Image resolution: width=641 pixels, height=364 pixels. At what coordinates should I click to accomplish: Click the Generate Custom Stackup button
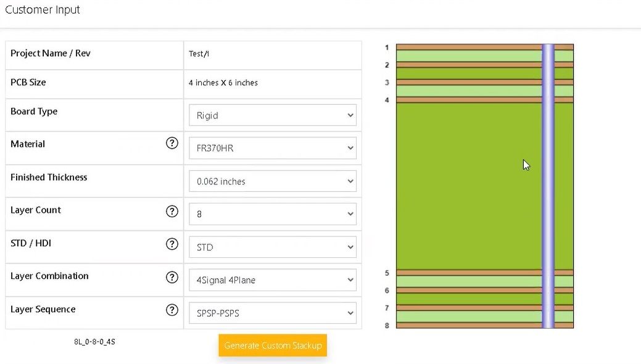(x=273, y=345)
